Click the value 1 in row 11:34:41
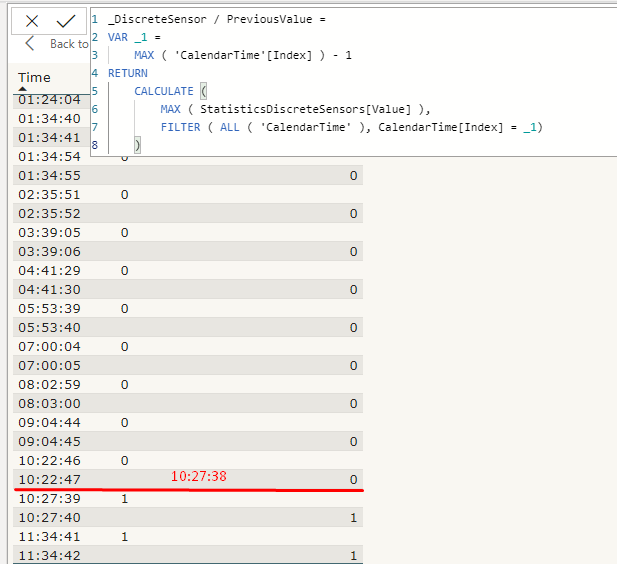617x564 pixels. [x=124, y=536]
